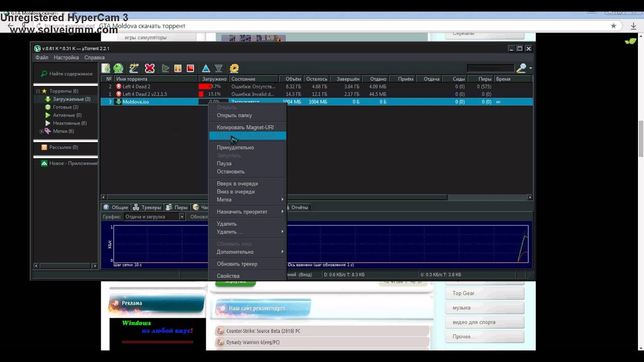Click upload speed status U: 0.3 КБ/с
The image size is (644, 362).
(440, 275)
